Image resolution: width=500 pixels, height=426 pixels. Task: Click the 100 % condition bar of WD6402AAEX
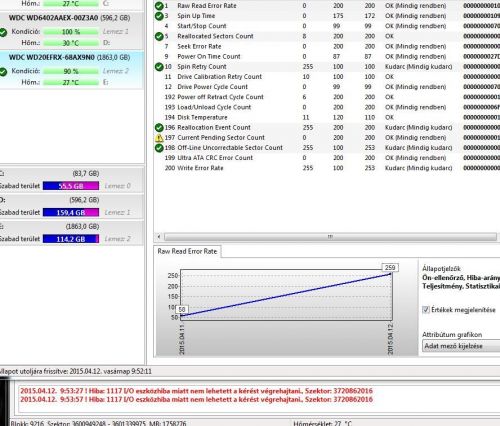pyautogui.click(x=71, y=32)
